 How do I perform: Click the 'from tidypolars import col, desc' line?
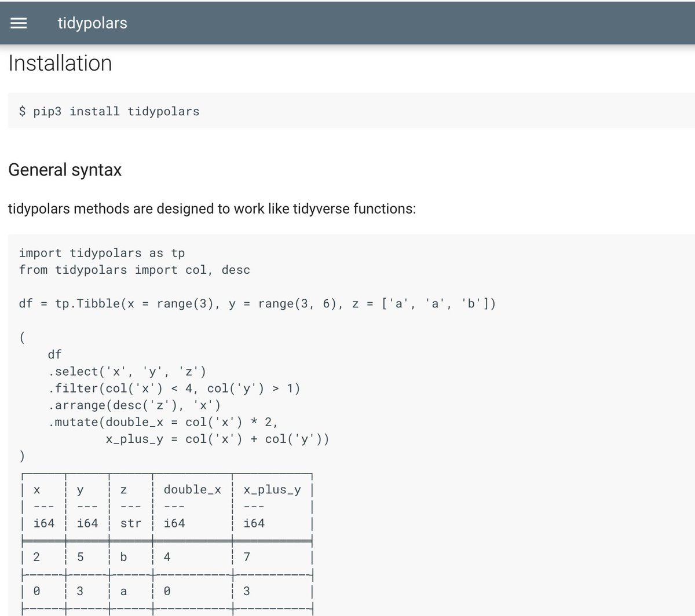[x=134, y=270]
